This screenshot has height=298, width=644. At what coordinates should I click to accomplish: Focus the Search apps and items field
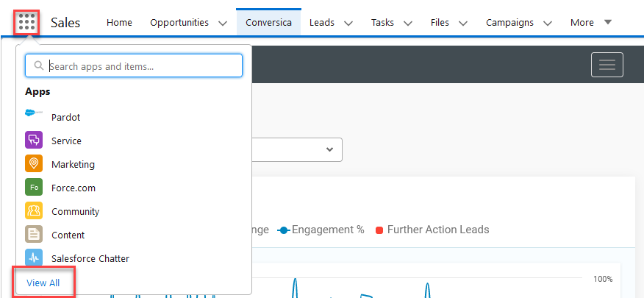(x=134, y=65)
